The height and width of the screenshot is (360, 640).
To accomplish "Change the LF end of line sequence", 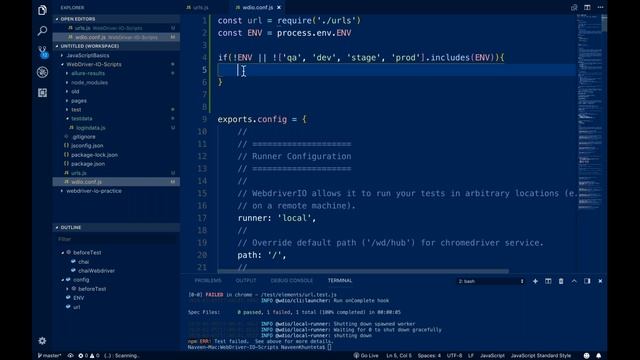I will pos(471,356).
